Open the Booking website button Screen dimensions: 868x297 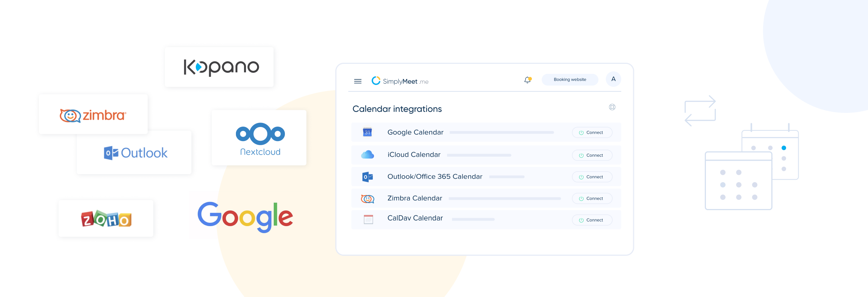[570, 79]
